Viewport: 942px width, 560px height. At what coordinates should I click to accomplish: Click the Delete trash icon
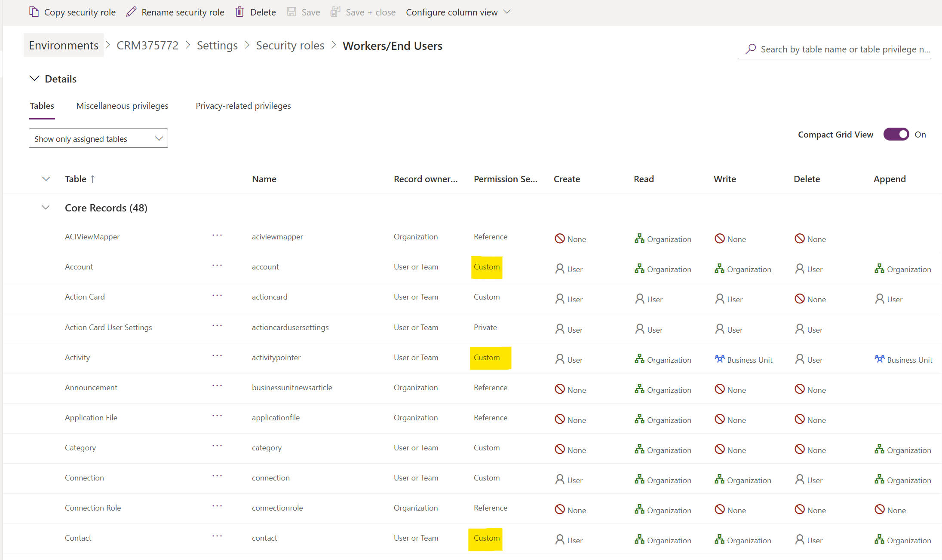pyautogui.click(x=239, y=12)
